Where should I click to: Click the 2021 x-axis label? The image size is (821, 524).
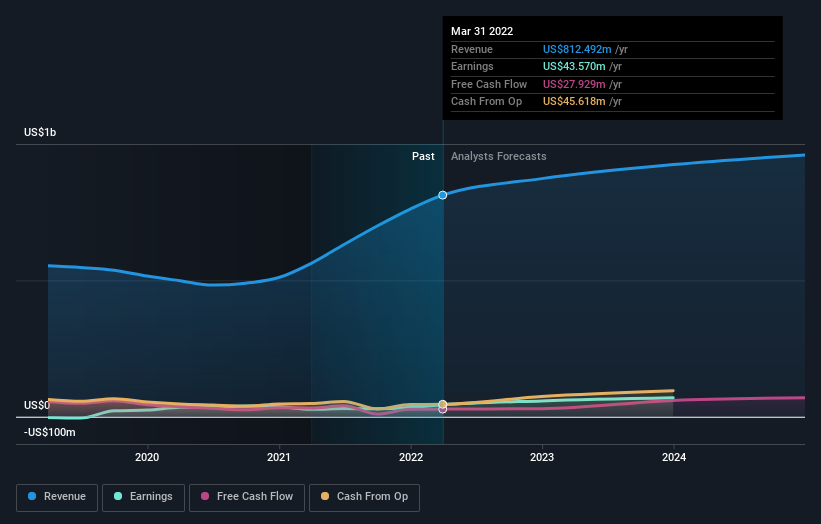pos(279,457)
